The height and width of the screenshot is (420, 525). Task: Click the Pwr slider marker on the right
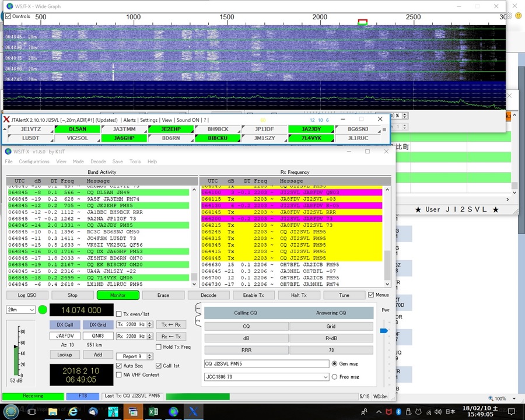384,331
